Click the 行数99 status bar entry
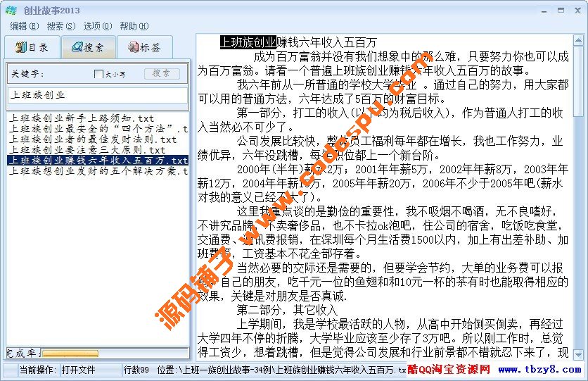The width and height of the screenshot is (588, 381). pos(136,370)
